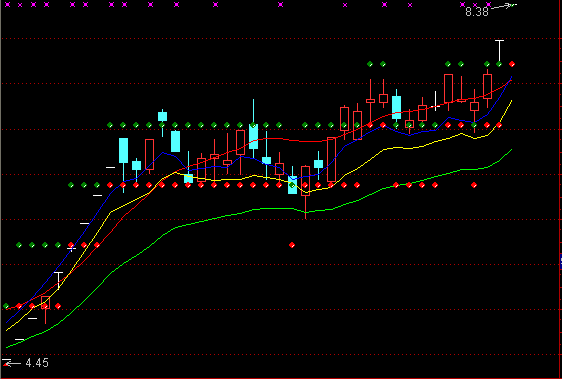
Task: Select the lowest cyan candle with a green diamond
Action: [292, 184]
